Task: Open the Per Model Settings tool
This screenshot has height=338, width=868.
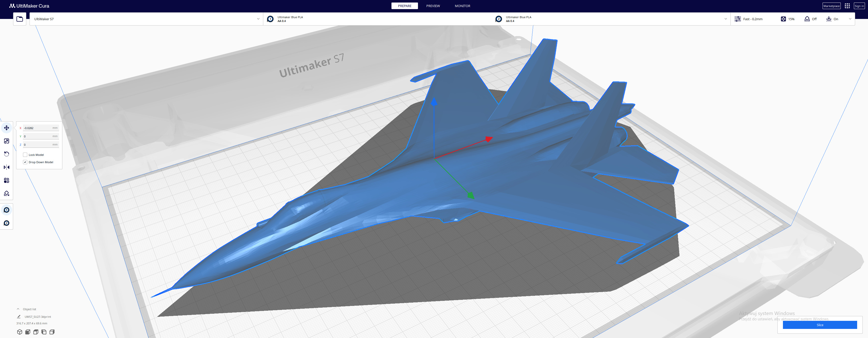Action: (6, 180)
